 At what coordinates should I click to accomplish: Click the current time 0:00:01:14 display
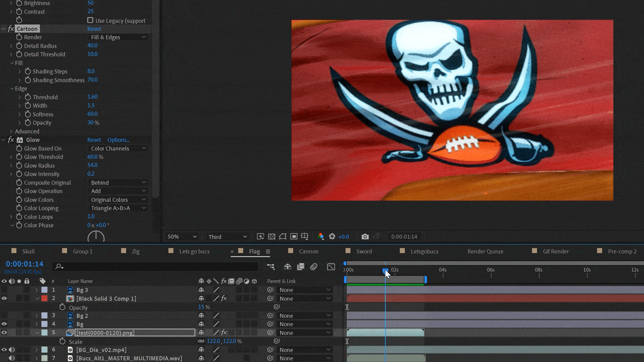click(x=24, y=264)
